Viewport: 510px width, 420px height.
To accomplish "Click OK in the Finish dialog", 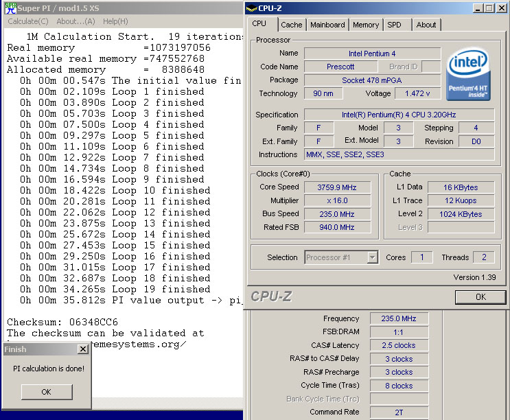I will coord(47,392).
